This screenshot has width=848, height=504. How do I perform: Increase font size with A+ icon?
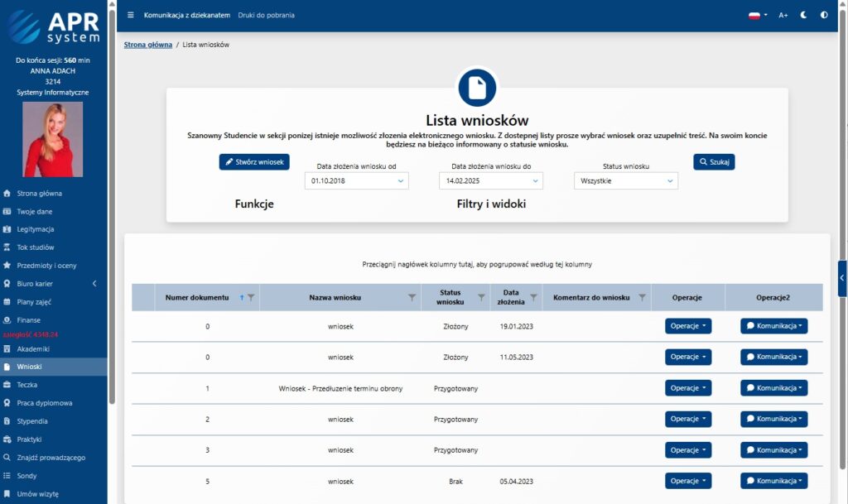tap(783, 15)
